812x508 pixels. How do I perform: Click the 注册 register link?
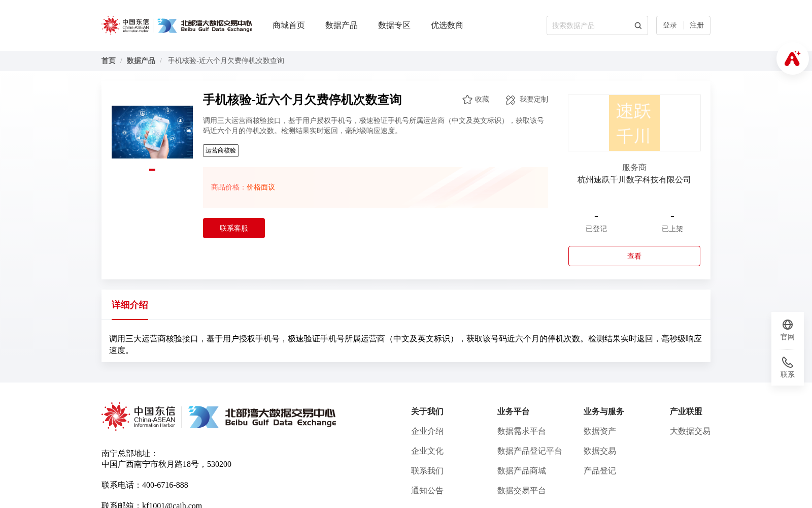(697, 25)
